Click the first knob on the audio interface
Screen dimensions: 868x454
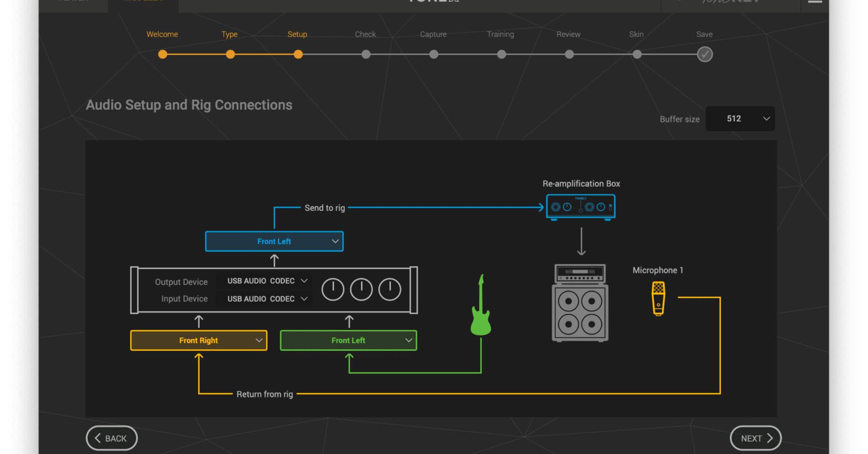pyautogui.click(x=333, y=289)
